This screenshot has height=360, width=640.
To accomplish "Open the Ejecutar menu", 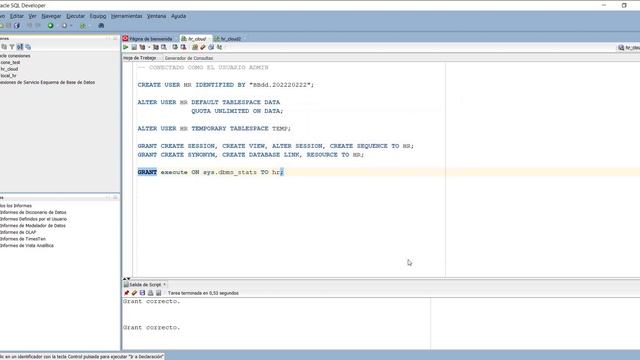I will click(x=76, y=16).
